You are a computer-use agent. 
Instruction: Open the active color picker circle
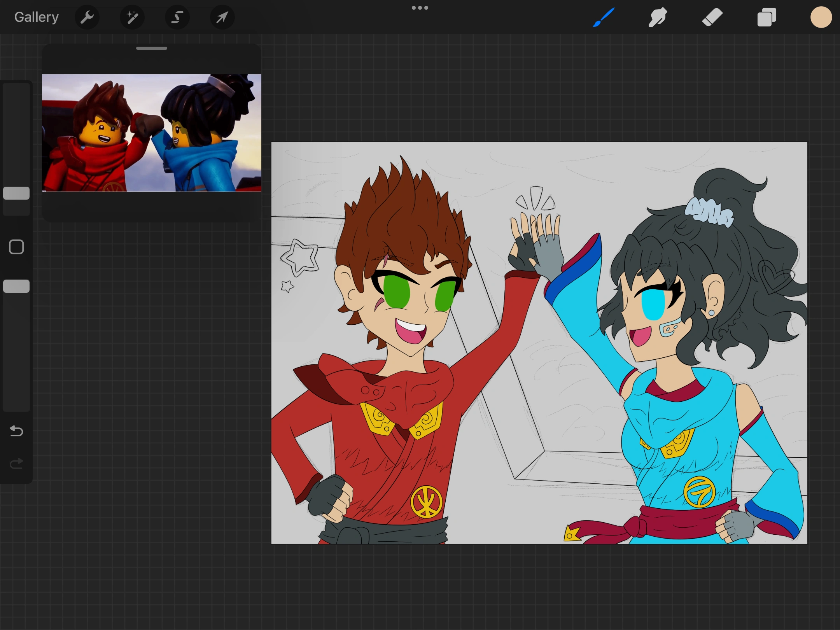tap(821, 17)
